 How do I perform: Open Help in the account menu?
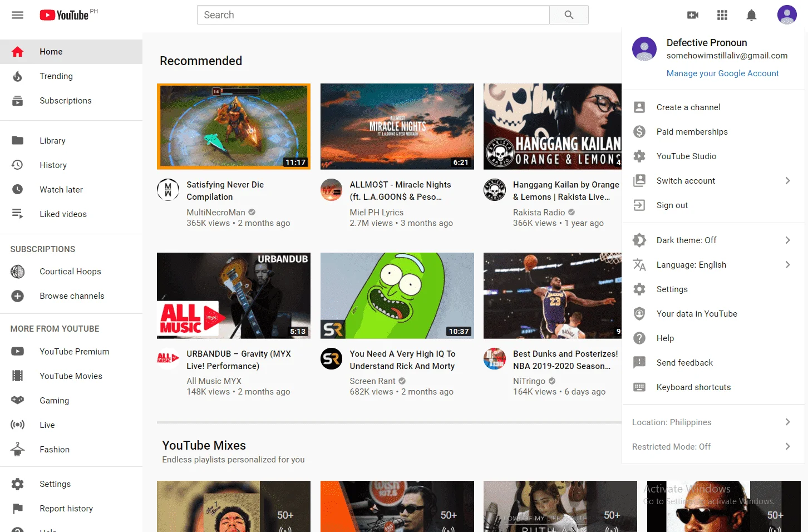(x=713, y=338)
